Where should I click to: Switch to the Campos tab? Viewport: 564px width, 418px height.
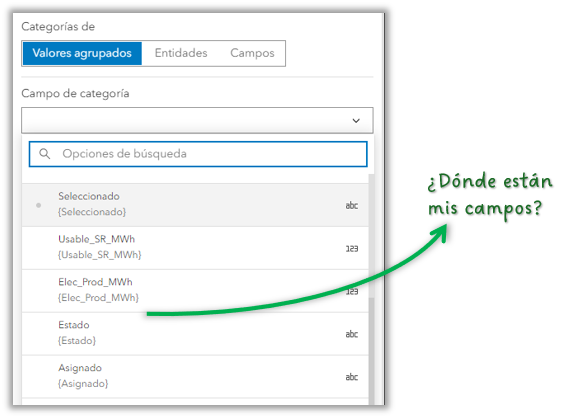[x=252, y=53]
